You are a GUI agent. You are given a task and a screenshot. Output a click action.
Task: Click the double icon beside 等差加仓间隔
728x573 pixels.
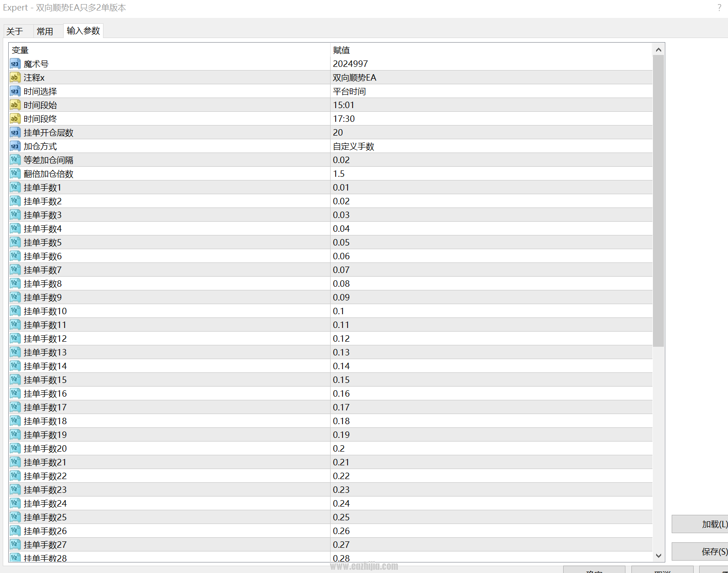(15, 160)
